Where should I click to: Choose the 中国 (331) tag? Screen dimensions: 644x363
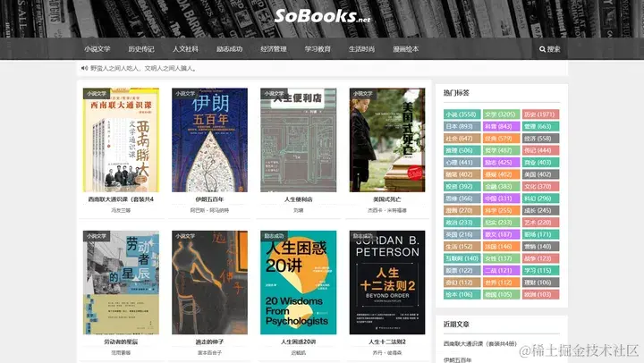(501, 198)
